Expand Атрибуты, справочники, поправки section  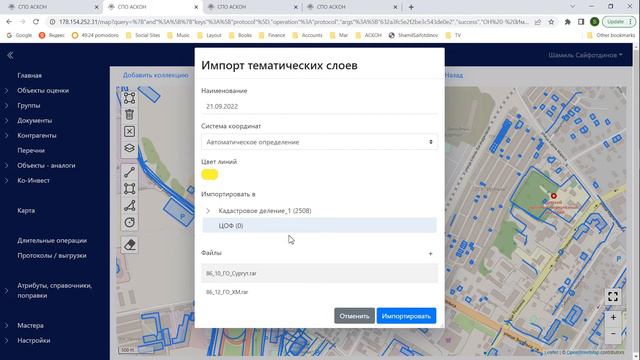pos(7,291)
